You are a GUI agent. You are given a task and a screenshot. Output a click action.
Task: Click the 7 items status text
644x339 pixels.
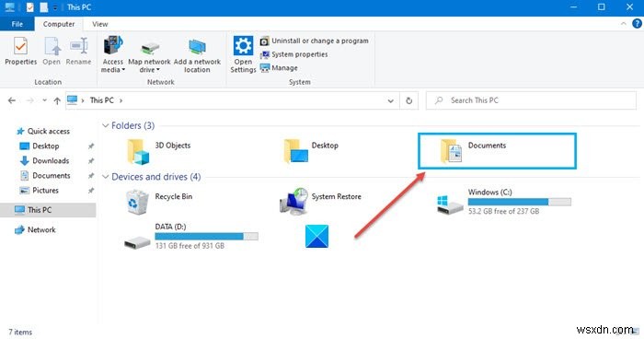coord(20,332)
